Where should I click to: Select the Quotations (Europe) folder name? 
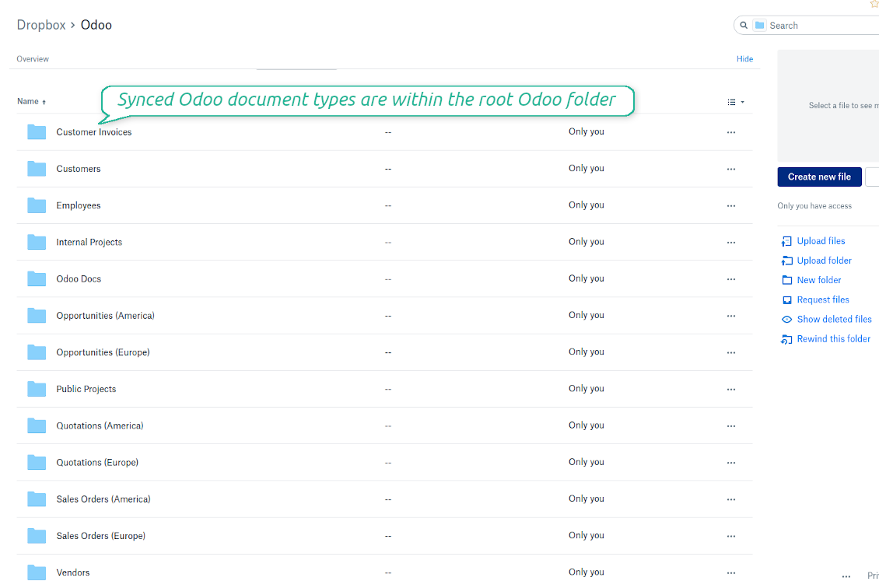pos(97,463)
